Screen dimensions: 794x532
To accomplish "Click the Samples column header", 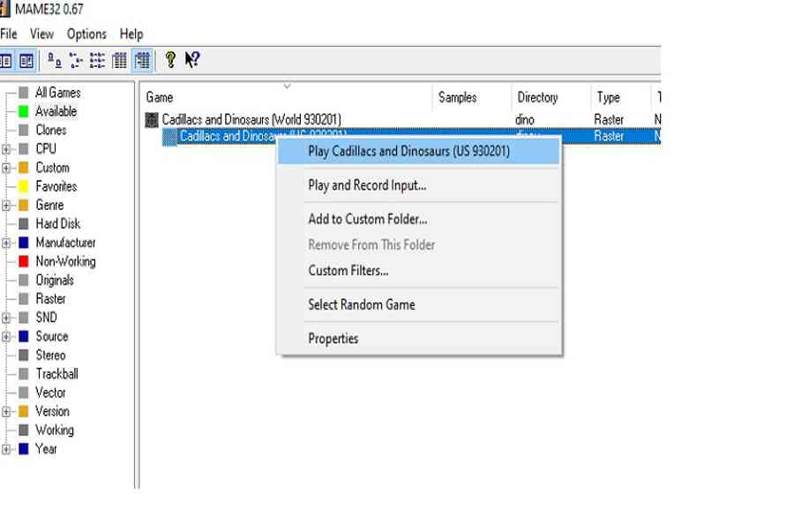I will [x=457, y=97].
